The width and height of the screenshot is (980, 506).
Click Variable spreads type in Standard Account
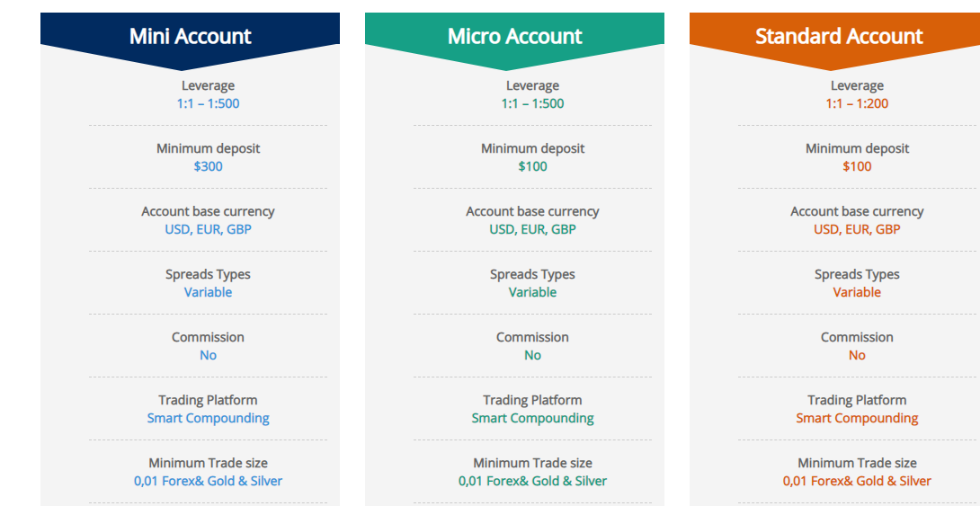(857, 292)
